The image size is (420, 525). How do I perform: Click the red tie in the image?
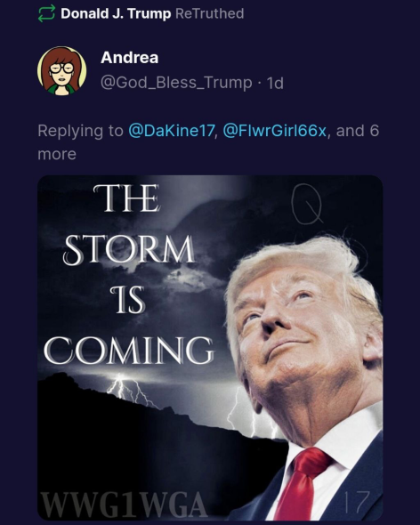[302, 484]
